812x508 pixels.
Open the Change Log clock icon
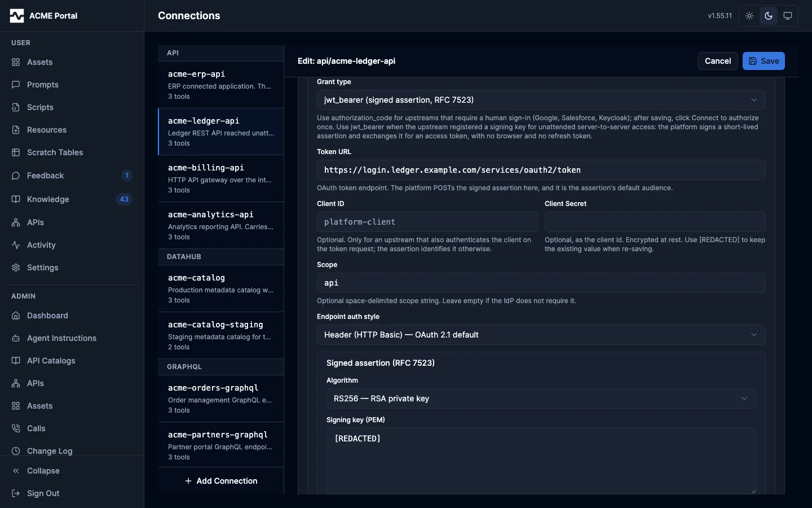coord(16,451)
